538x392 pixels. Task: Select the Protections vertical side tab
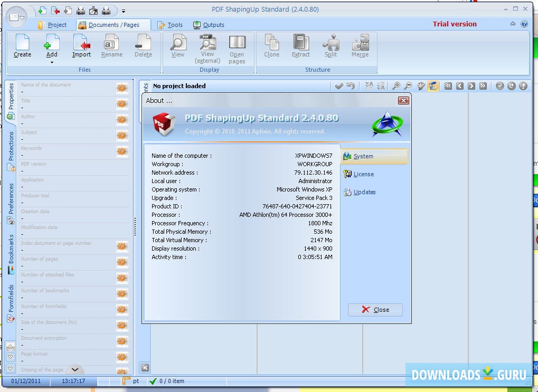[11, 151]
